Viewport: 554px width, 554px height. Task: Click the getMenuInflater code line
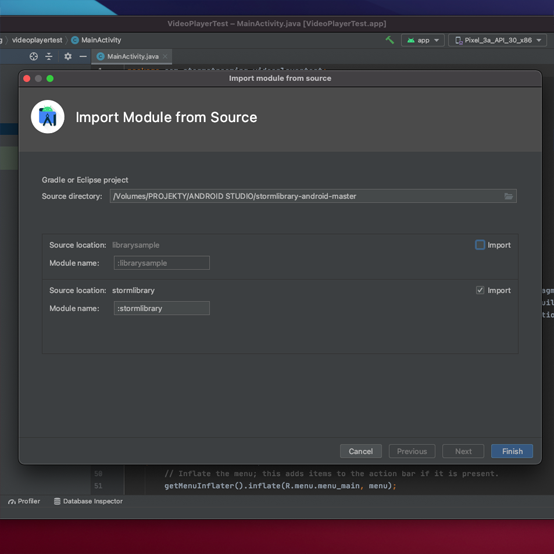[x=280, y=486]
